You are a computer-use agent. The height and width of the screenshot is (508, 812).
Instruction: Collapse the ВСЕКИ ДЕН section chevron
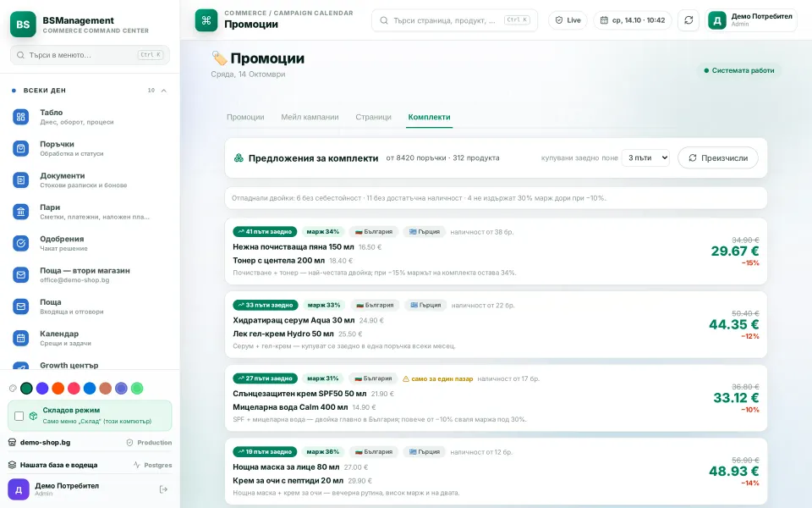[x=163, y=91]
